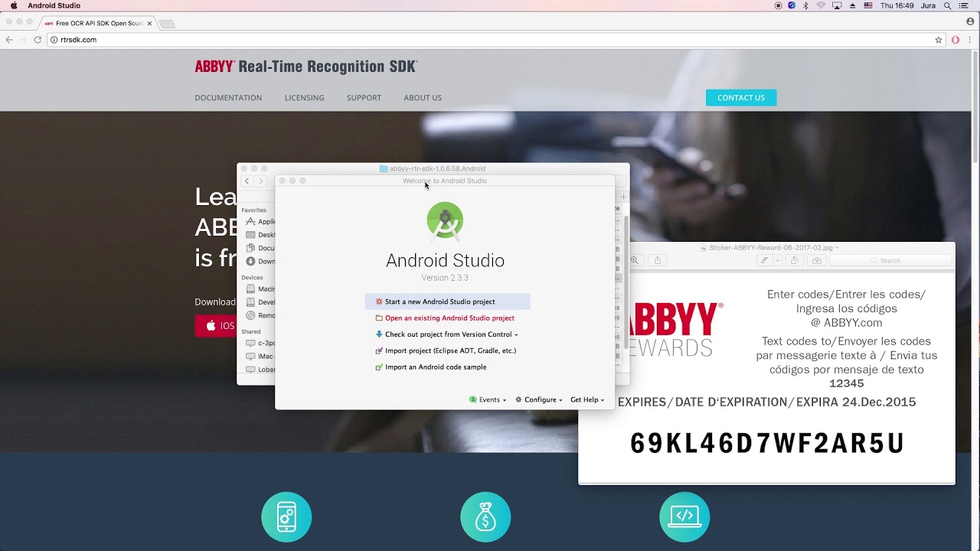Click the ABBYY Real-Time Recognition SDK logo

(305, 67)
